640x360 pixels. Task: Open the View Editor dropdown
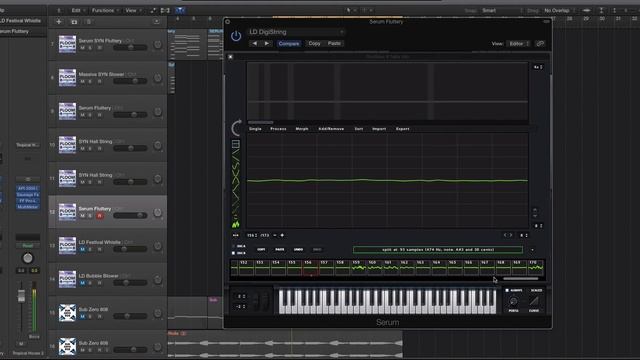(518, 43)
